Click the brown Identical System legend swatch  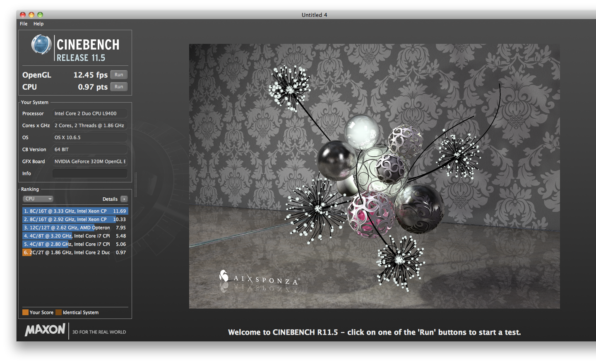click(x=58, y=312)
